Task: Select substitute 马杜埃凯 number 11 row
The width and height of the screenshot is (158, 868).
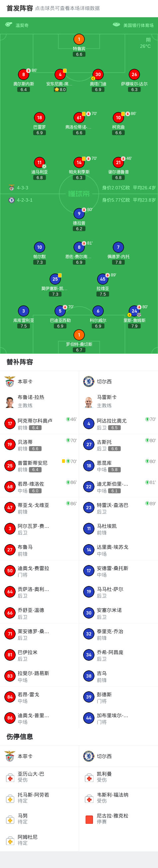Action: coord(118,529)
